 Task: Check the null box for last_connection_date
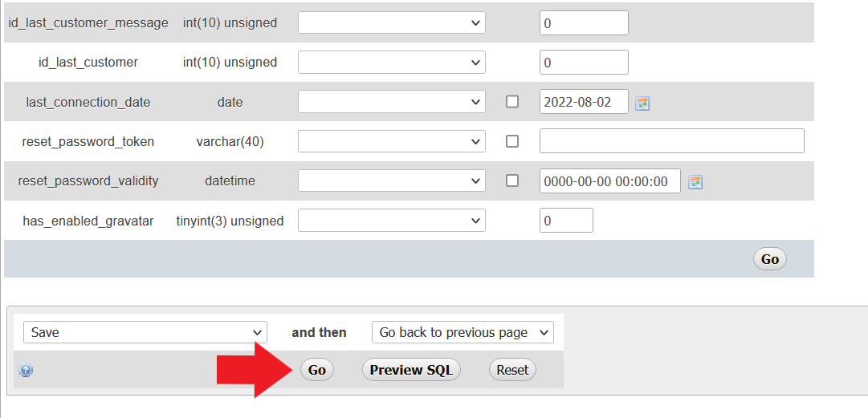point(512,102)
